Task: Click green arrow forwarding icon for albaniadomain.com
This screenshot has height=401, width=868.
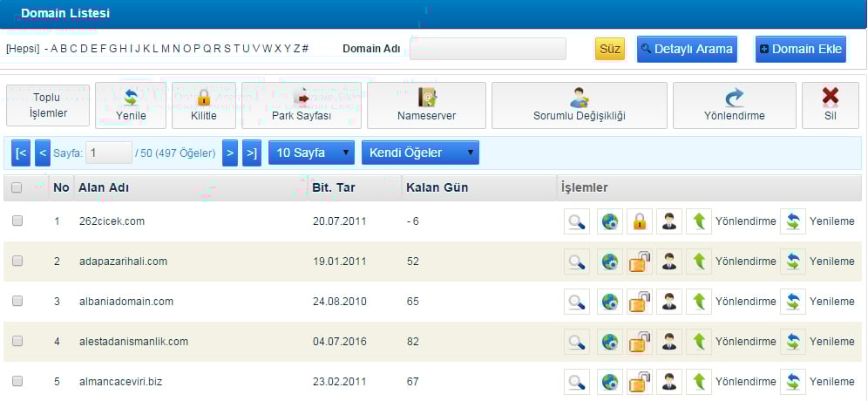Action: 699,302
